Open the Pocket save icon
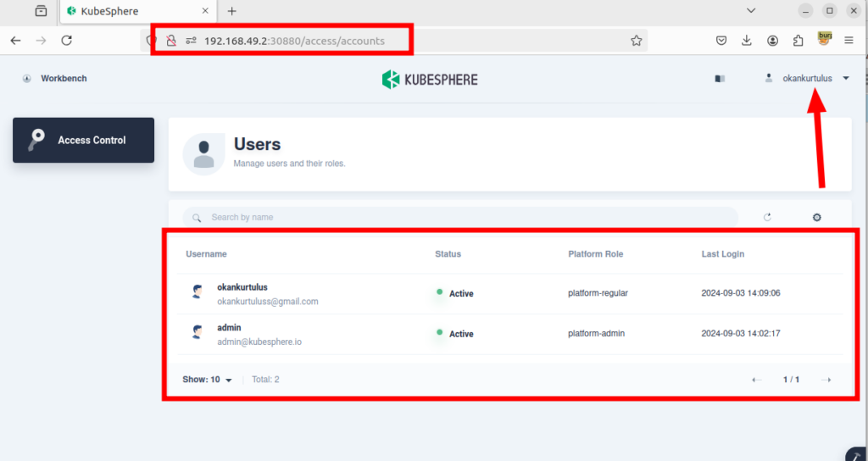The image size is (868, 461). coord(721,41)
